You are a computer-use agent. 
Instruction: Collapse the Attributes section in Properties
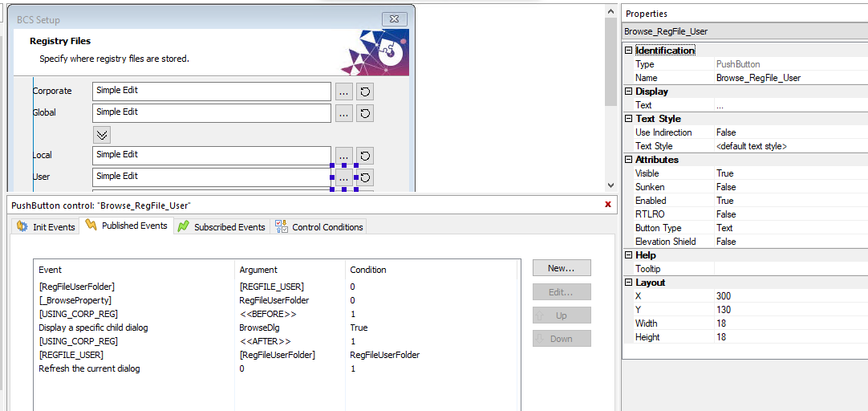(x=629, y=160)
